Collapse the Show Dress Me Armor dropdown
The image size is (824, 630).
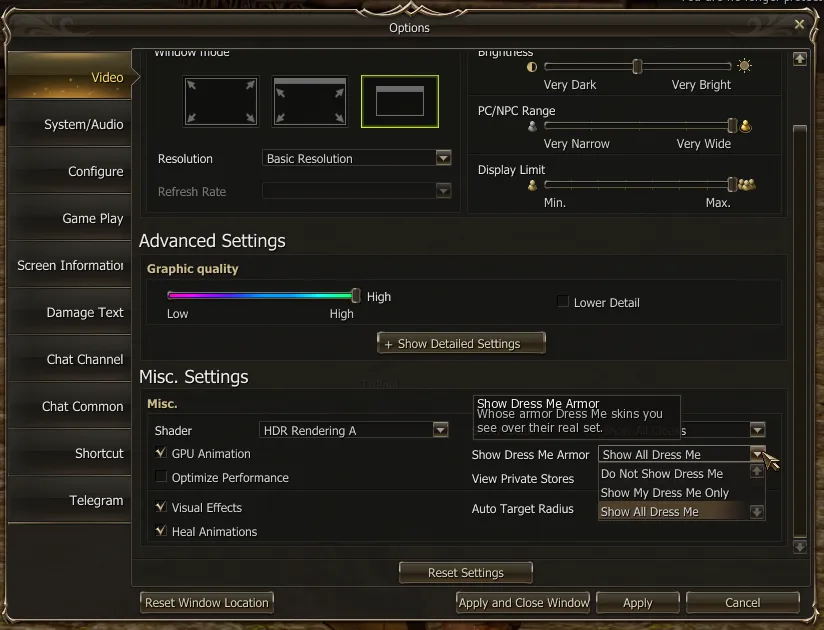pyautogui.click(x=757, y=453)
